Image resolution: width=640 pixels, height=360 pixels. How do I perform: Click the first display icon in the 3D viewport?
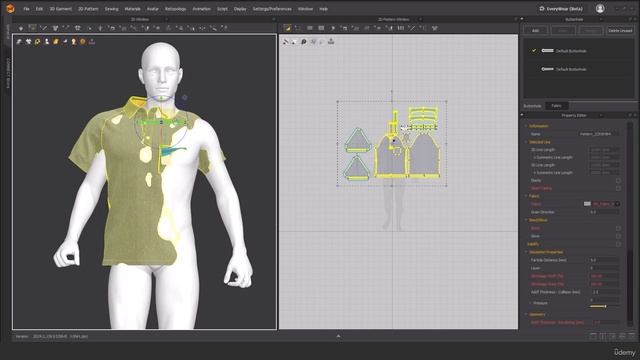click(19, 41)
